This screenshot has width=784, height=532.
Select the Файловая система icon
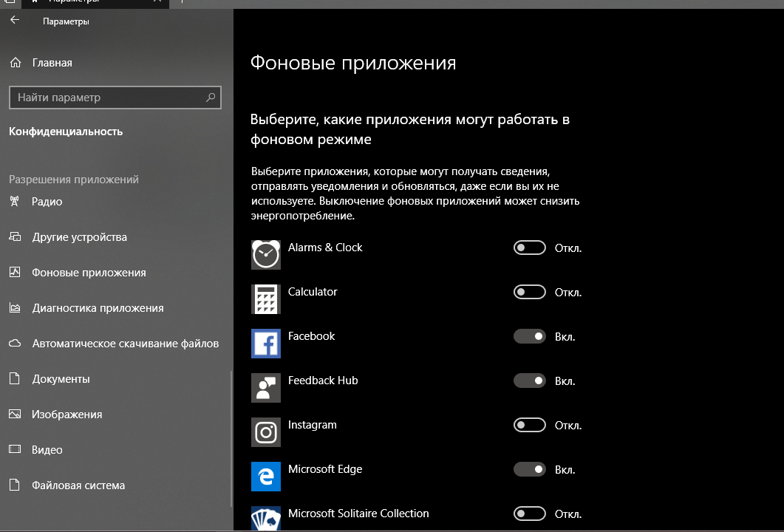click(15, 485)
